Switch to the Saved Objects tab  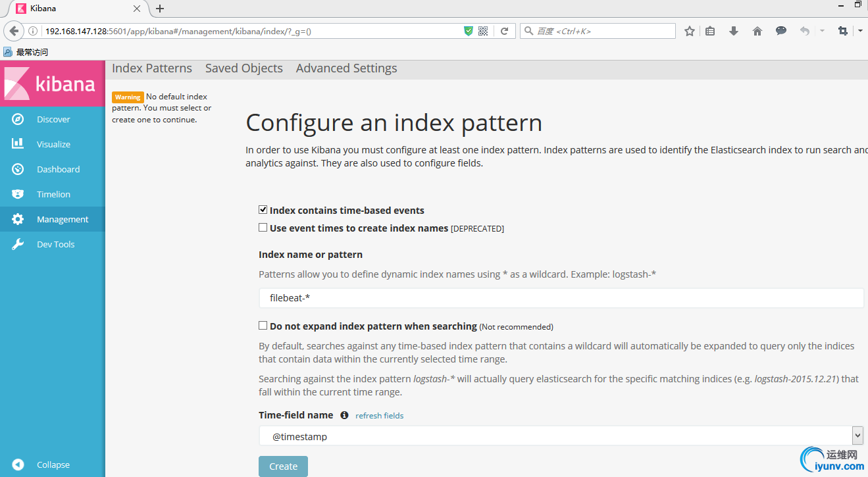pyautogui.click(x=244, y=68)
